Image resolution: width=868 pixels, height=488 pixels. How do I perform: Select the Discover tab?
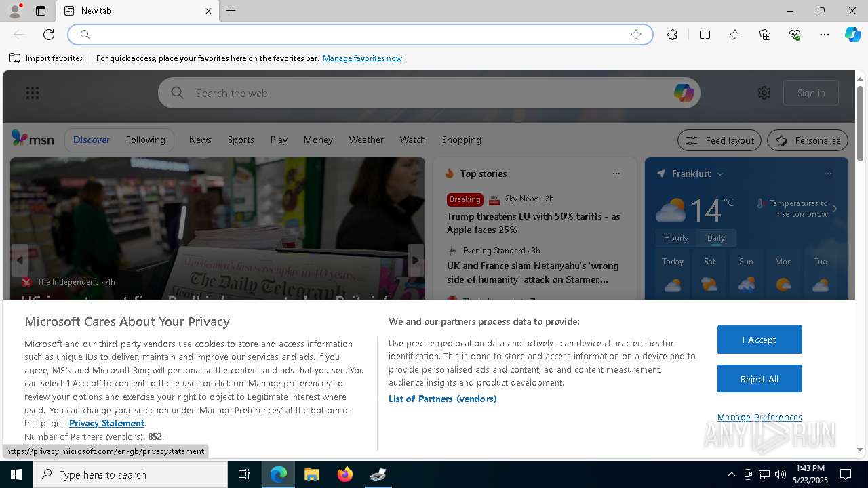tap(92, 140)
